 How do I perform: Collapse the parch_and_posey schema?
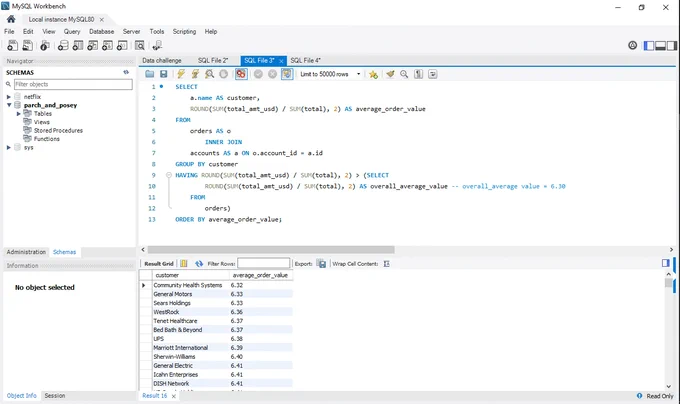pyautogui.click(x=9, y=105)
